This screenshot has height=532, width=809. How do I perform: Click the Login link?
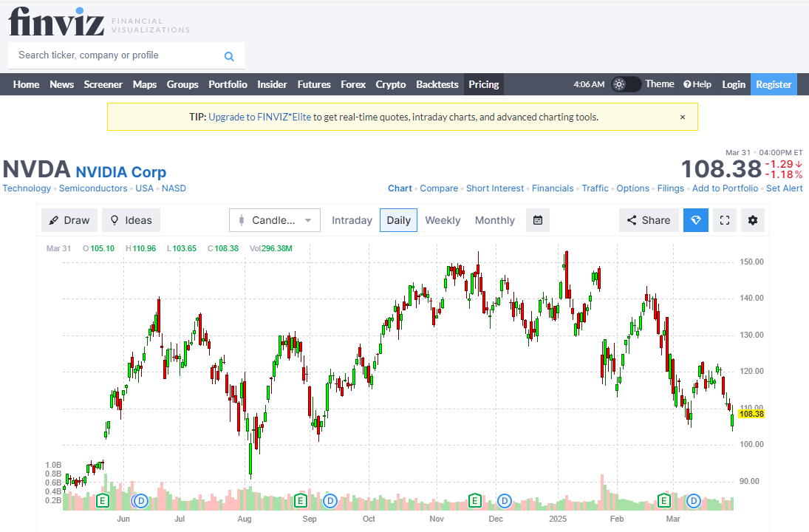(734, 84)
